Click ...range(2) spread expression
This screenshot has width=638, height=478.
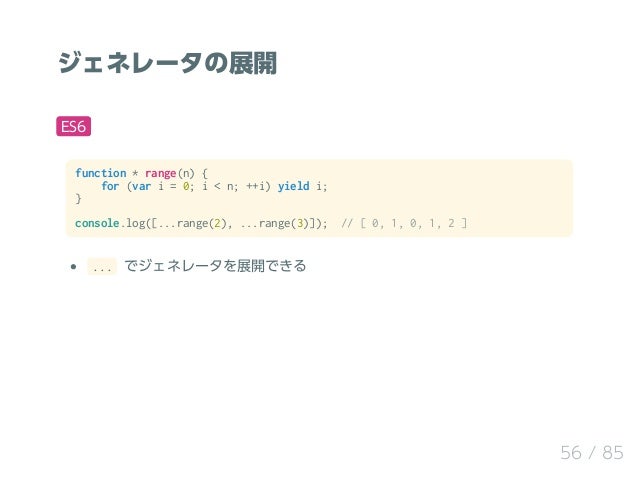click(x=192, y=223)
